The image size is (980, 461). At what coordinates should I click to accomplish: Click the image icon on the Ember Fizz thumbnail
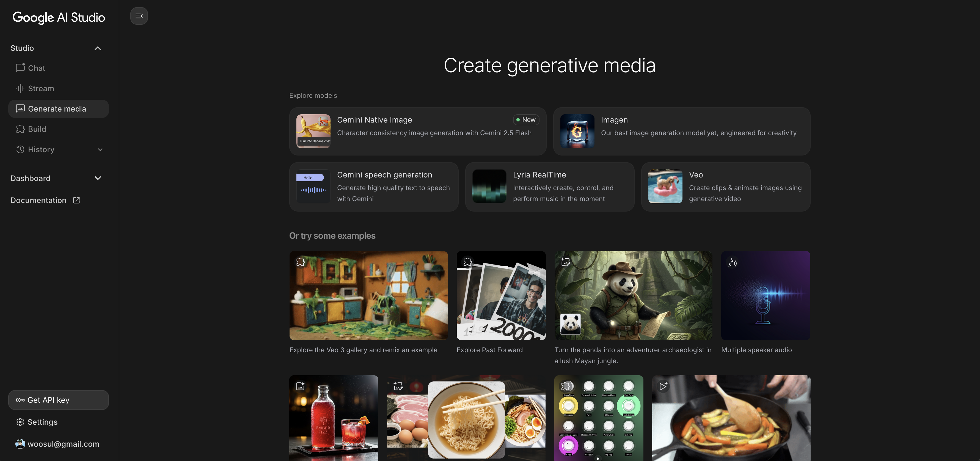pyautogui.click(x=300, y=386)
